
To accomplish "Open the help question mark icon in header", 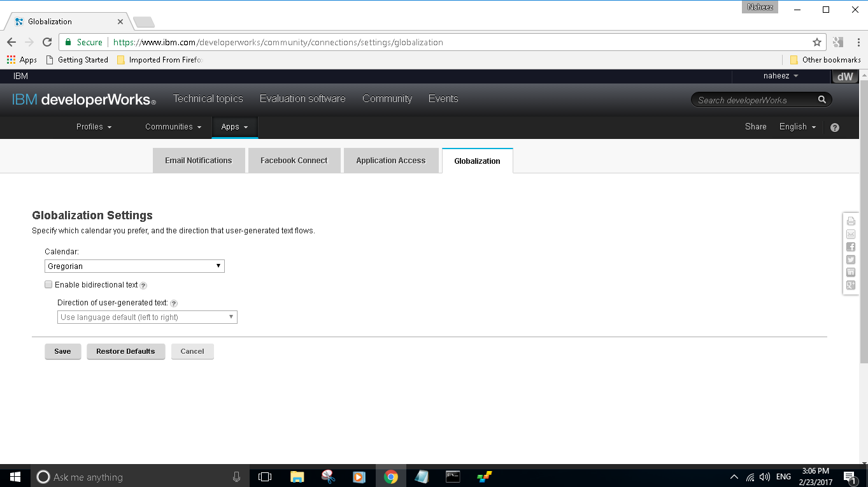I will point(835,127).
